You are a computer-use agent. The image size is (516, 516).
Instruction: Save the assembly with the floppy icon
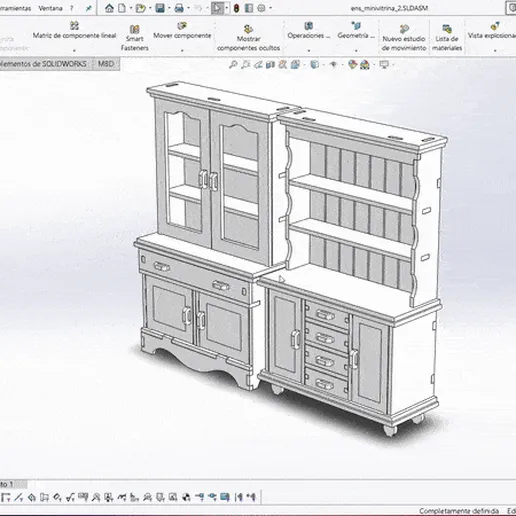[x=160, y=8]
